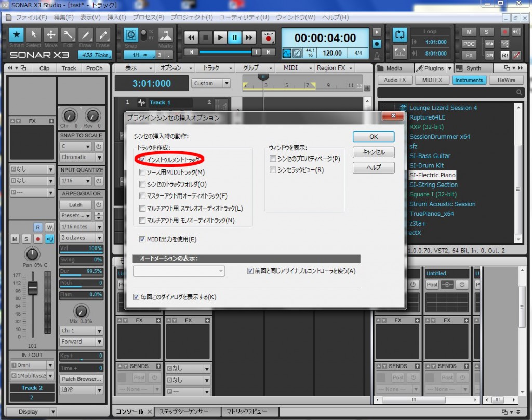Arm Step record button
532x420 pixels.
point(269,37)
